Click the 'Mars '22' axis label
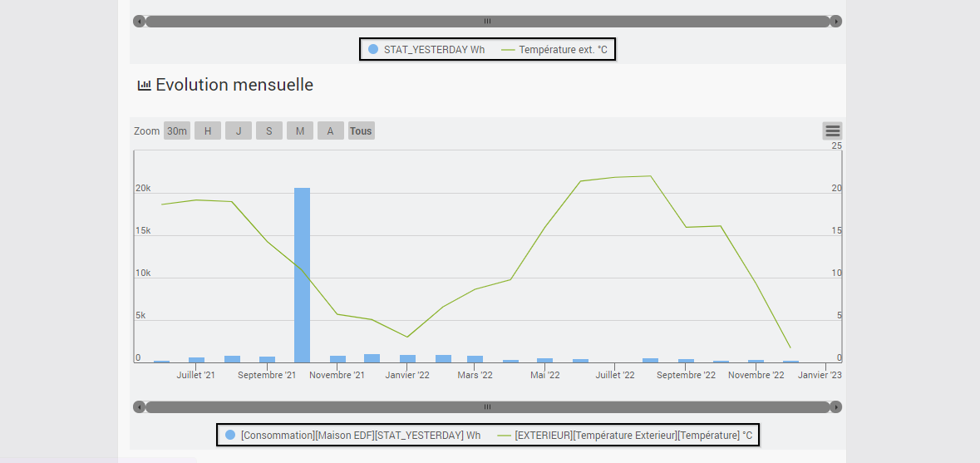Image resolution: width=980 pixels, height=463 pixels. click(475, 375)
